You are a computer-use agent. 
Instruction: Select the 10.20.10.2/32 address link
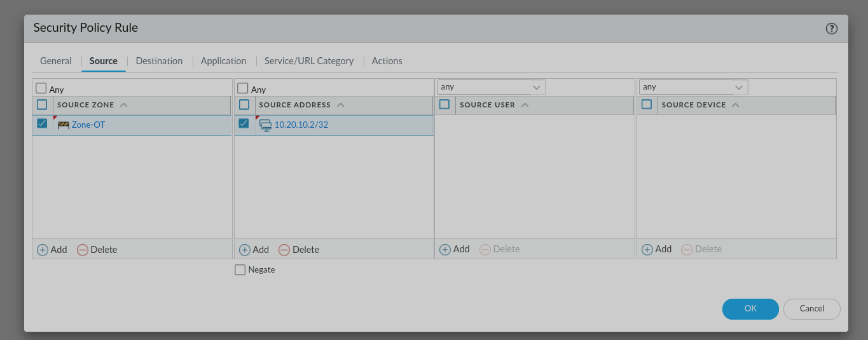pos(301,125)
